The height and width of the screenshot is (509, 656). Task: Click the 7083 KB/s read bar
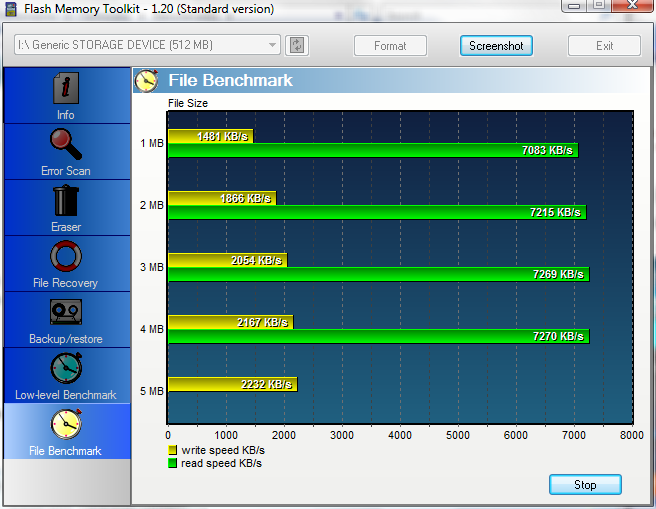tap(372, 150)
